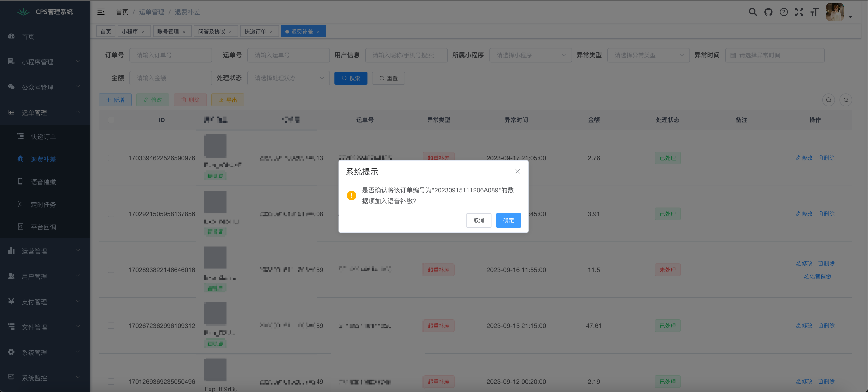
Task: Click the 重置 button
Action: [x=389, y=78]
